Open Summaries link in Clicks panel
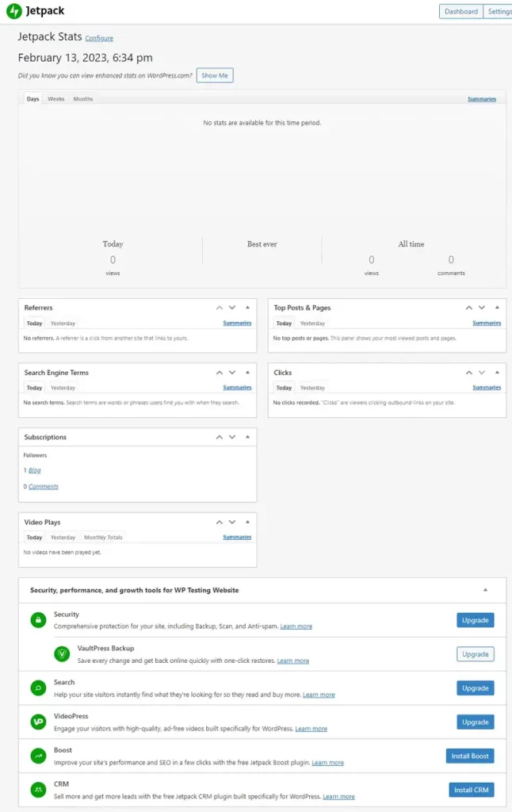 [x=487, y=388]
